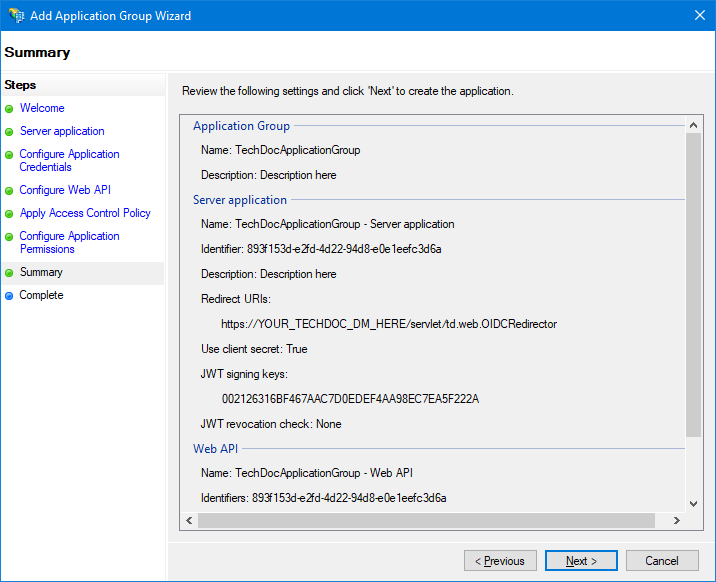This screenshot has height=582, width=716.
Task: Click the 'JWT signing keys:' label
Action: coord(244,374)
